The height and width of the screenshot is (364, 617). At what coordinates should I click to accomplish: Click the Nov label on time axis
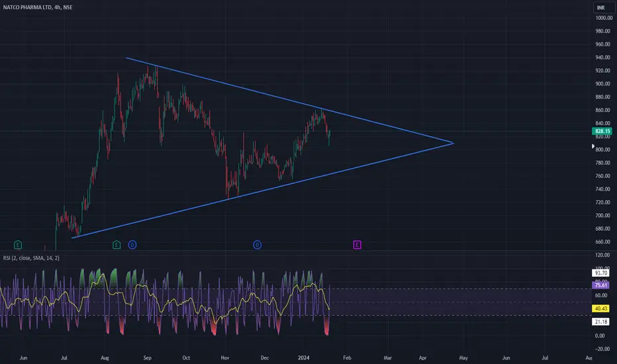tap(224, 357)
